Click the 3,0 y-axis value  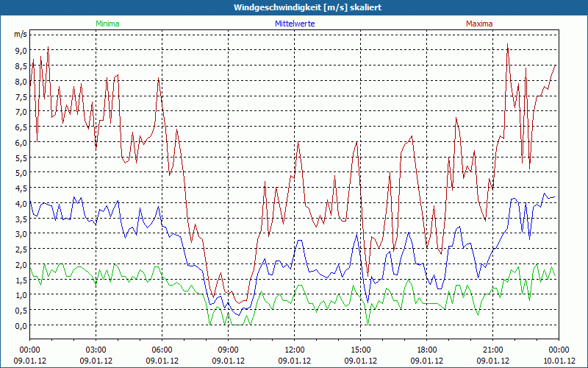[21, 234]
